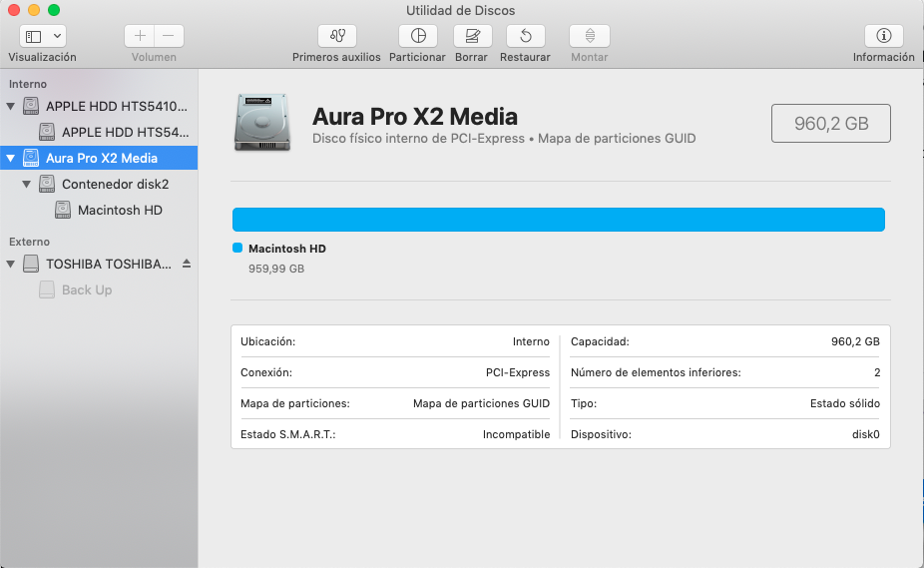The height and width of the screenshot is (568, 924).
Task: Click the 959,99 GB size text
Action: pyautogui.click(x=276, y=269)
